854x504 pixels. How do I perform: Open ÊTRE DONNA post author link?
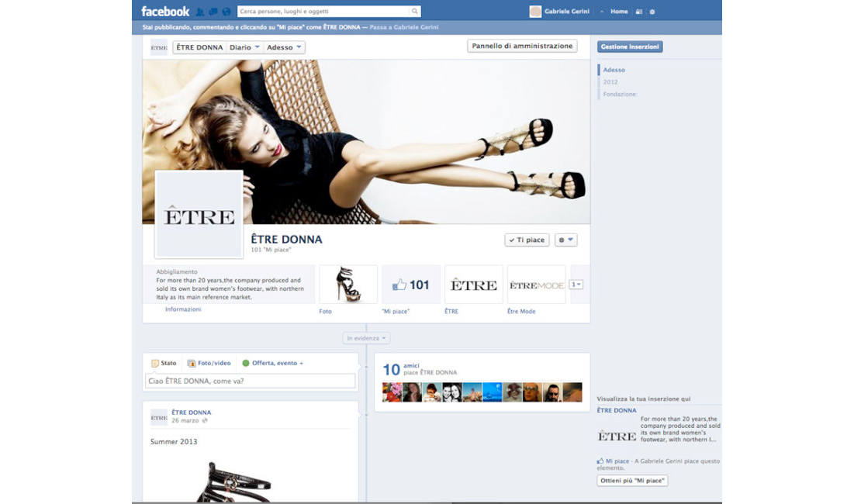(191, 413)
